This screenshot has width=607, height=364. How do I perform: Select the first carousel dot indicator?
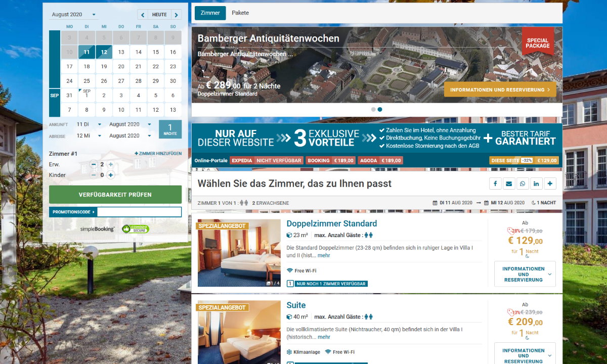[x=373, y=109]
